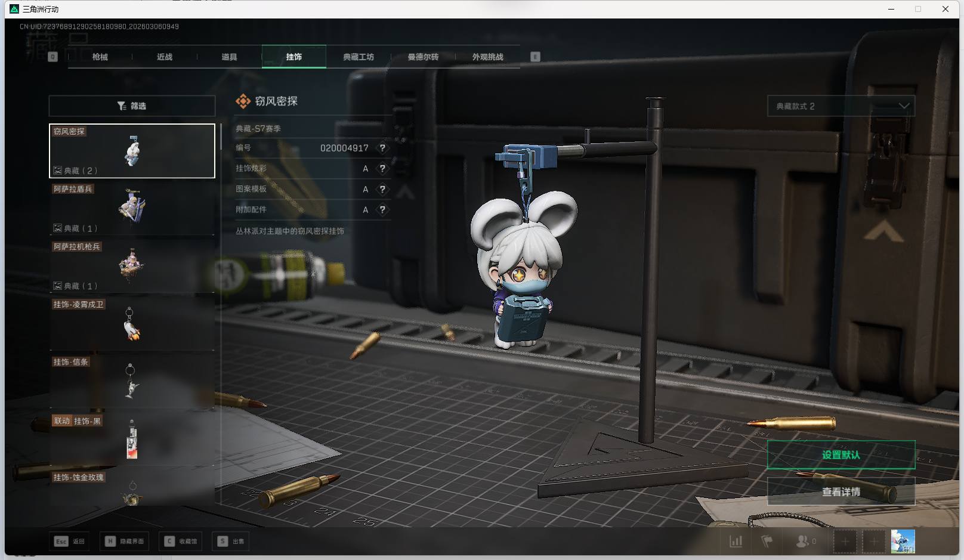Click the first empty squad slot plus
The width and height of the screenshot is (964, 560).
pyautogui.click(x=845, y=542)
